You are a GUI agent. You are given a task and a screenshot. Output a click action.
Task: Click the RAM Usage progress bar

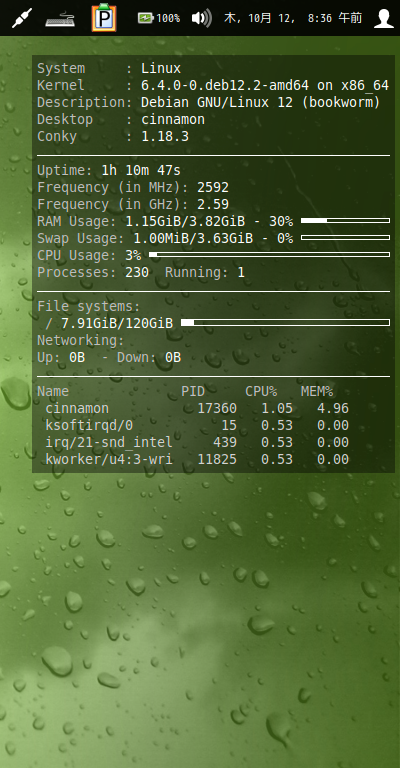tap(345, 220)
